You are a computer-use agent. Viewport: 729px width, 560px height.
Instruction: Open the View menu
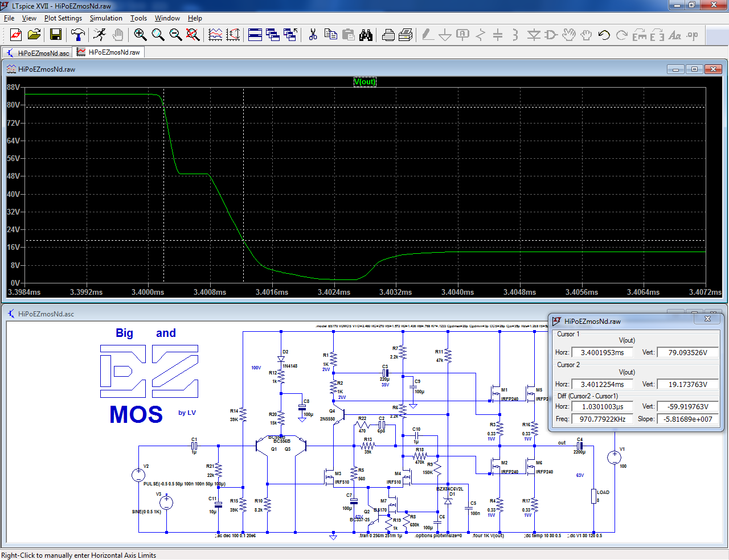[29, 18]
